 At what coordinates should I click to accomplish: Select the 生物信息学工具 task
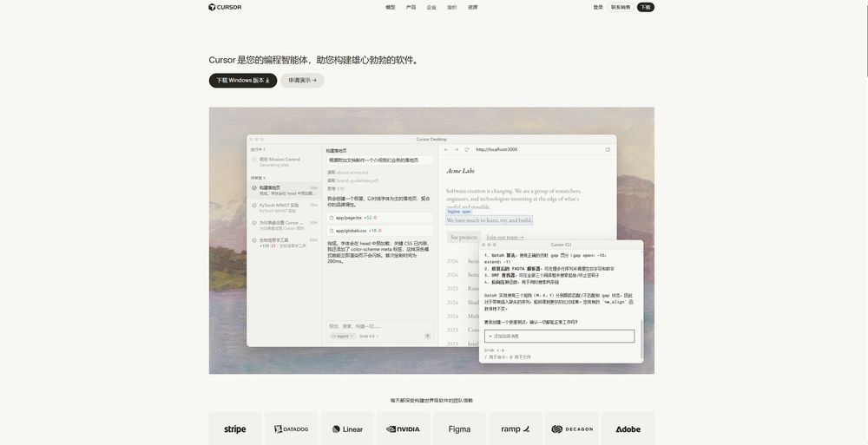285,242
